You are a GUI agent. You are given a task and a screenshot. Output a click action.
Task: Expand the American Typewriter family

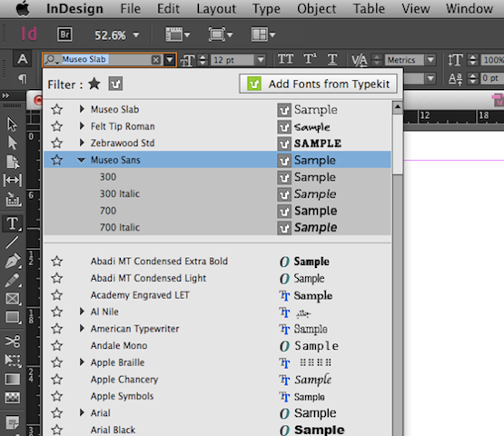[x=82, y=329]
